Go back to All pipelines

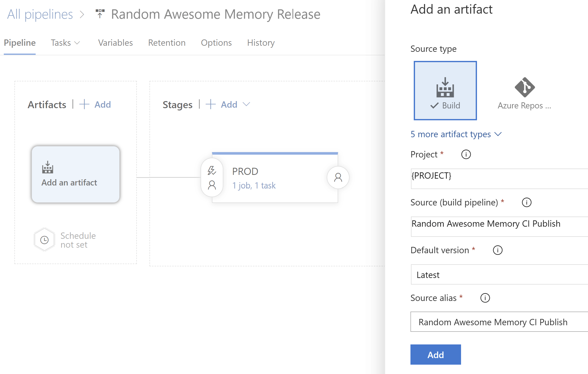(40, 14)
